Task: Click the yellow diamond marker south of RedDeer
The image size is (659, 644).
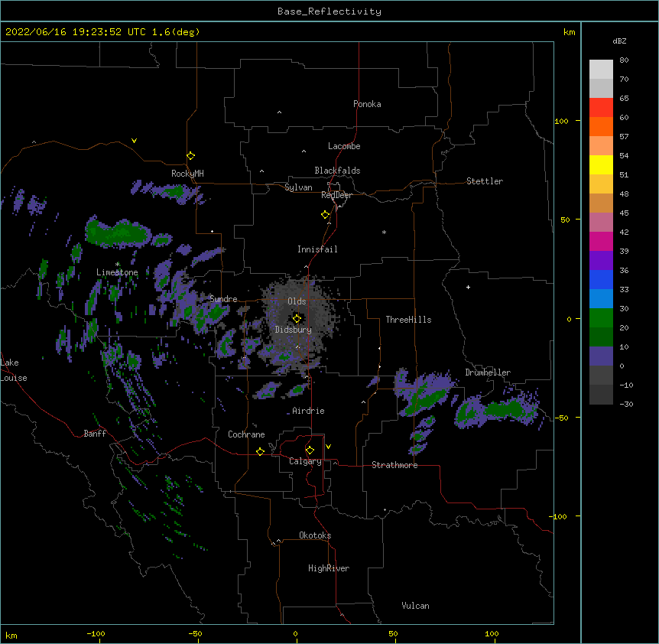Action: [x=325, y=215]
